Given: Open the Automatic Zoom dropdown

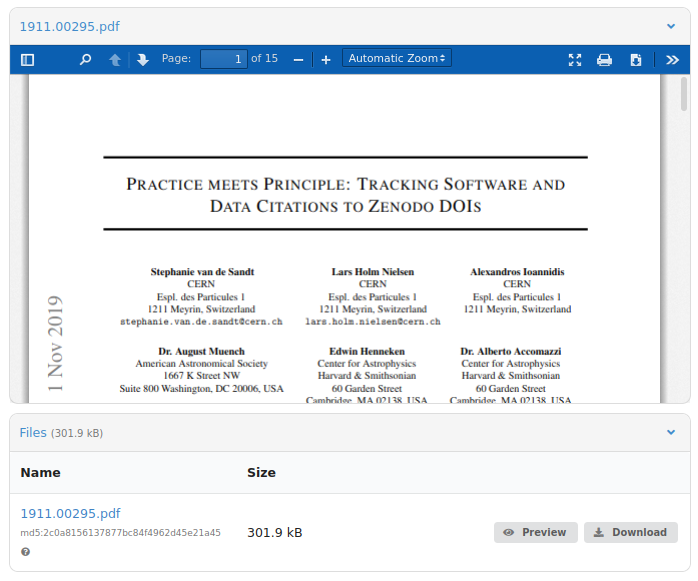Looking at the screenshot, I should [x=397, y=58].
